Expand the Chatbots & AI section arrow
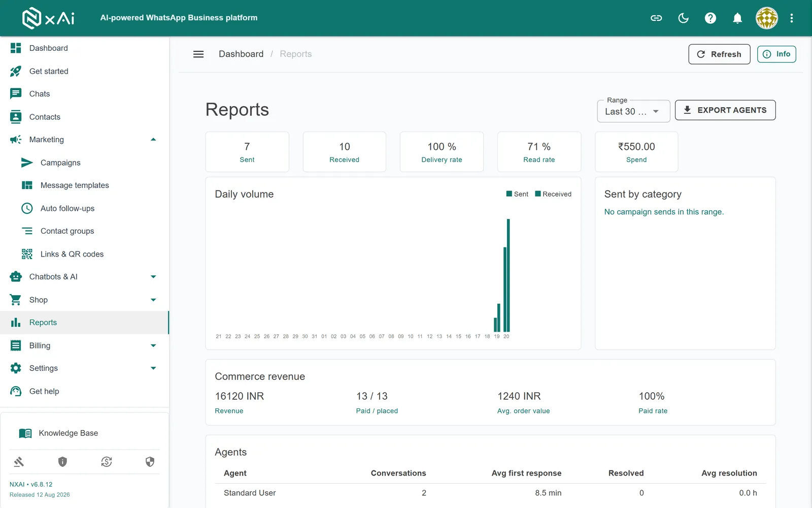Viewport: 812px width, 508px height. (153, 277)
